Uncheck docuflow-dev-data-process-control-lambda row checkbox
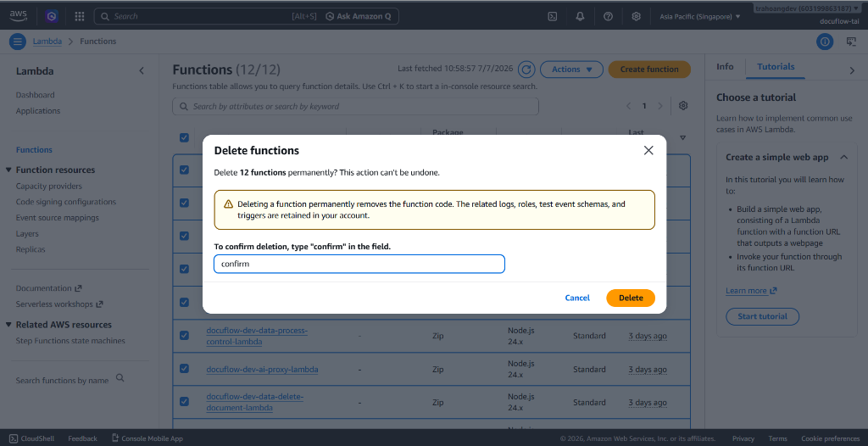This screenshot has height=446, width=868. click(184, 335)
